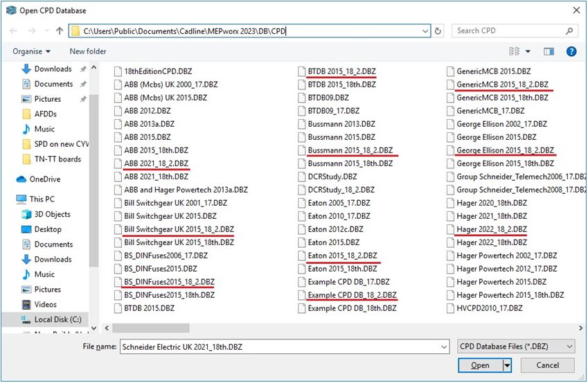This screenshot has width=588, height=383.
Task: Select Bussmann 2013.DBZ
Action: coord(341,124)
